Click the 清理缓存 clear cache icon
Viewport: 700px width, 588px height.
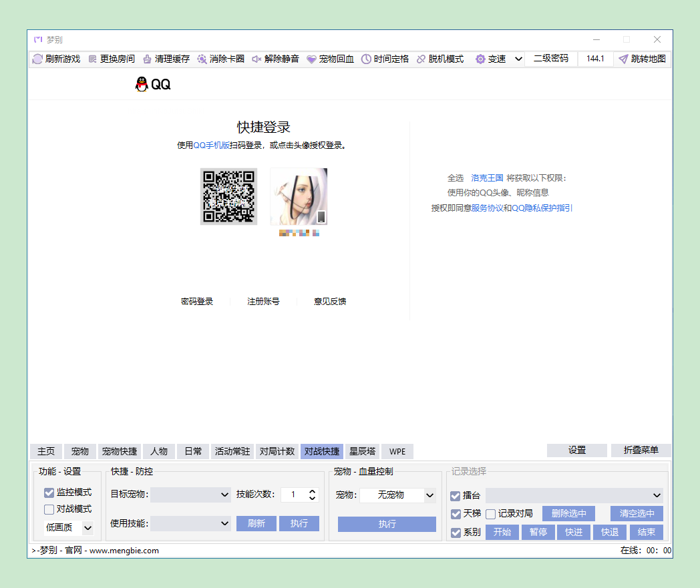pyautogui.click(x=147, y=59)
